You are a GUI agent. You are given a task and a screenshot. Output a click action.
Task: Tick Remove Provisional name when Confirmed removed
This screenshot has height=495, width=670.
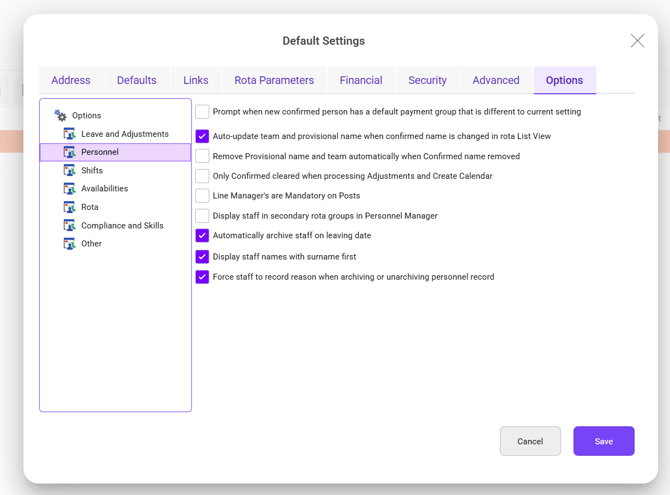202,156
